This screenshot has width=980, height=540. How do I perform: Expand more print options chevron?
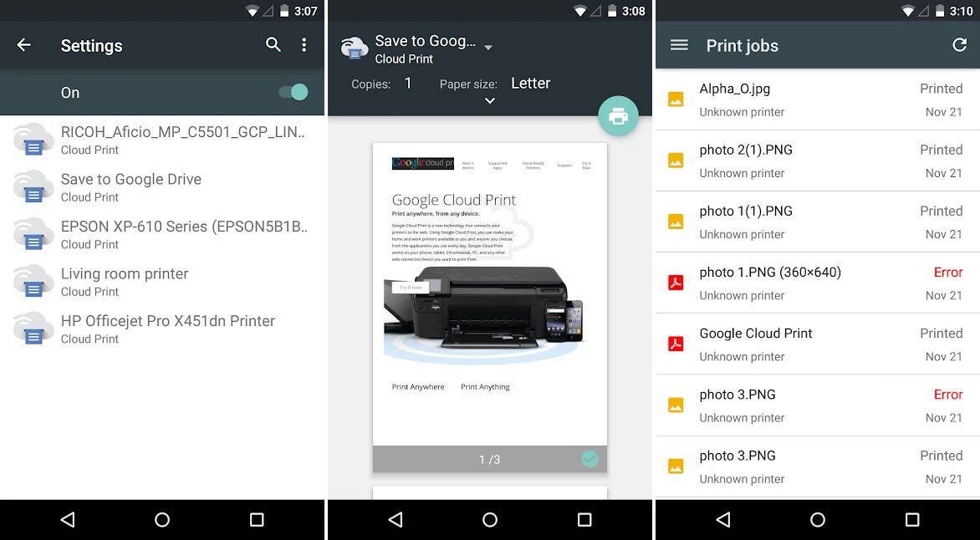point(490,101)
